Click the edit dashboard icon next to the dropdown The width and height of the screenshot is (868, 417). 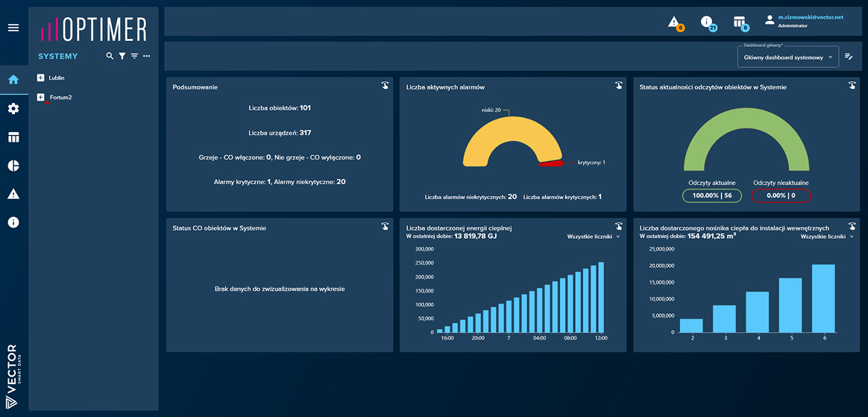click(x=849, y=57)
